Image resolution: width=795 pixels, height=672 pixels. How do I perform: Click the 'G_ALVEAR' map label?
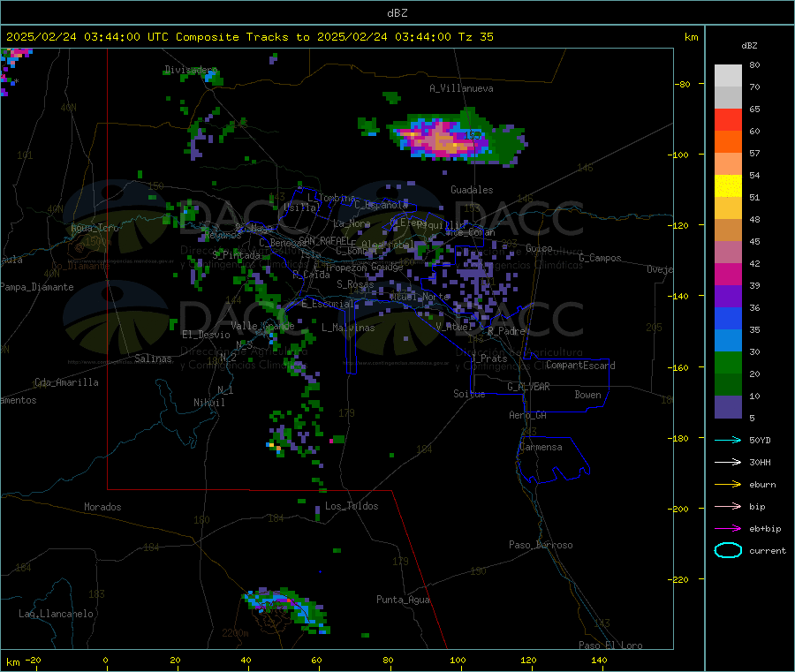click(x=528, y=387)
